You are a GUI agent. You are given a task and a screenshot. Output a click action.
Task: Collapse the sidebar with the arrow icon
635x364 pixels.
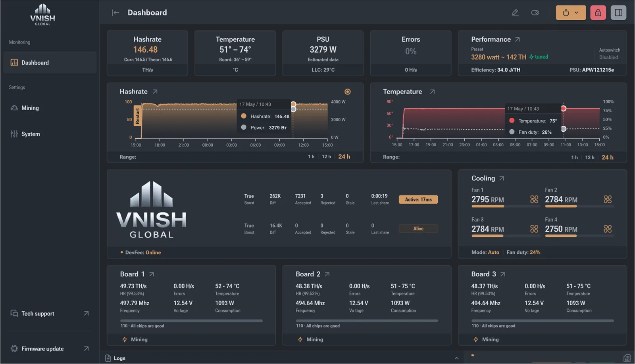coord(115,12)
